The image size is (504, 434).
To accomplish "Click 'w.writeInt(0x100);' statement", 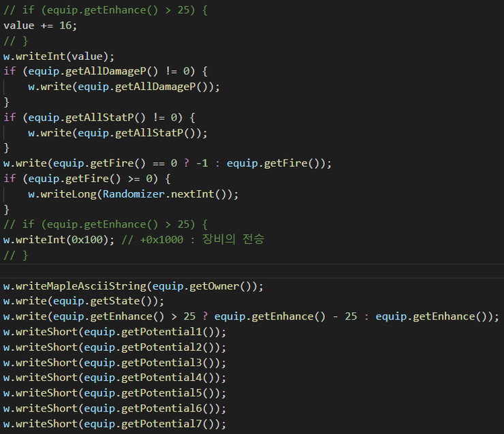I will click(x=59, y=240).
